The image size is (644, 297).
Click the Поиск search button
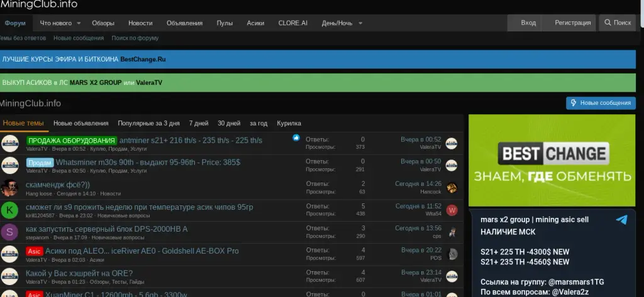point(618,23)
